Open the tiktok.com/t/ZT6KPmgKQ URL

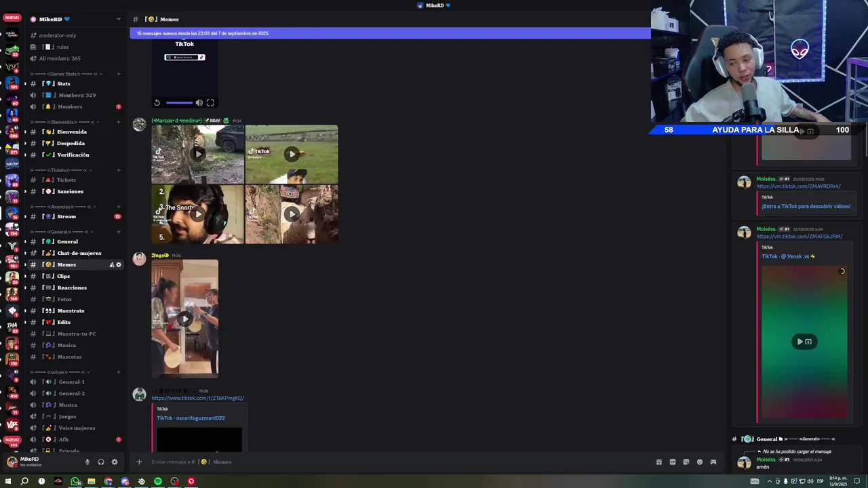[197, 399]
